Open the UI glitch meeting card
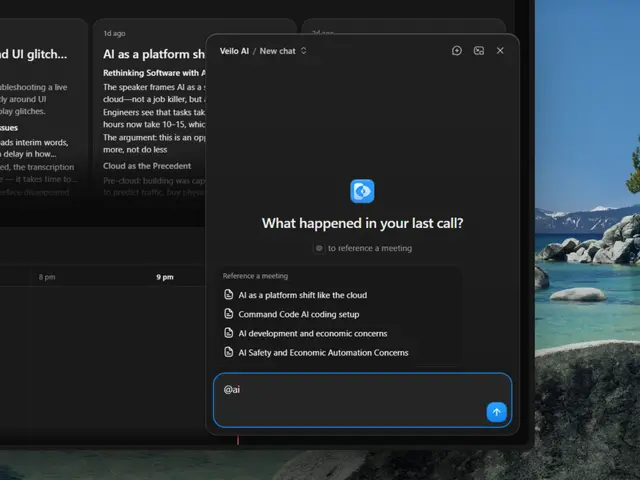Image resolution: width=640 pixels, height=480 pixels. [x=43, y=110]
